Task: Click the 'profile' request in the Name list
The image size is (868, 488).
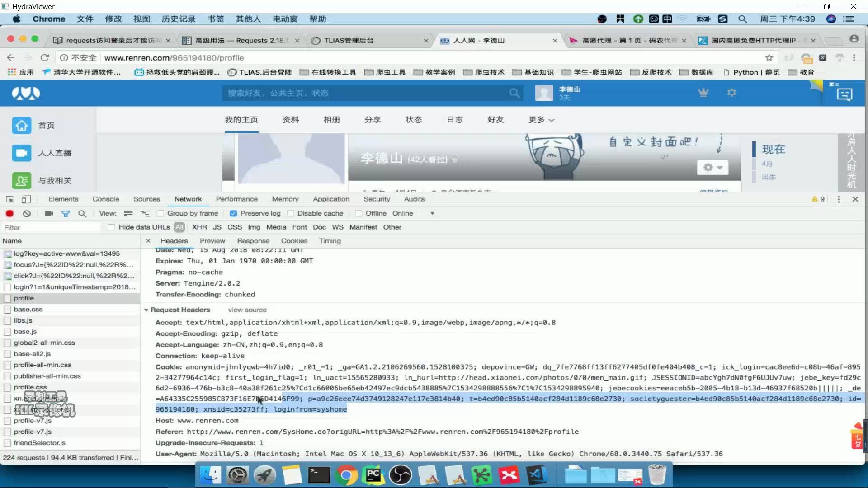Action: [24, 298]
